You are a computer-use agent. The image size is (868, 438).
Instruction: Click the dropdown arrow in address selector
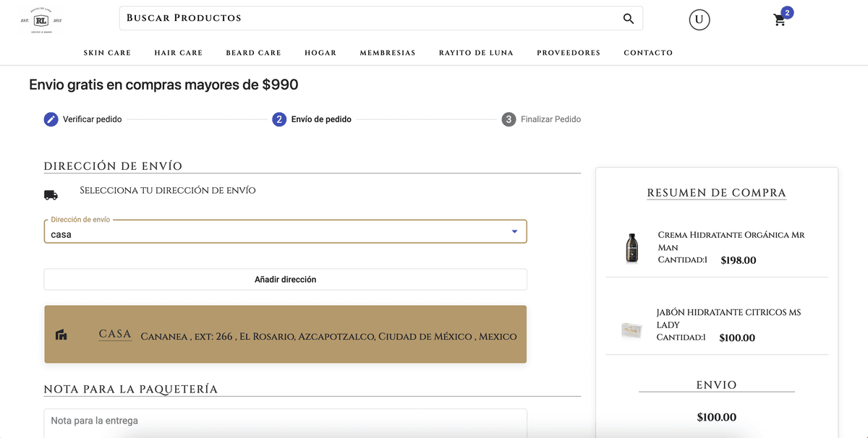pyautogui.click(x=514, y=231)
